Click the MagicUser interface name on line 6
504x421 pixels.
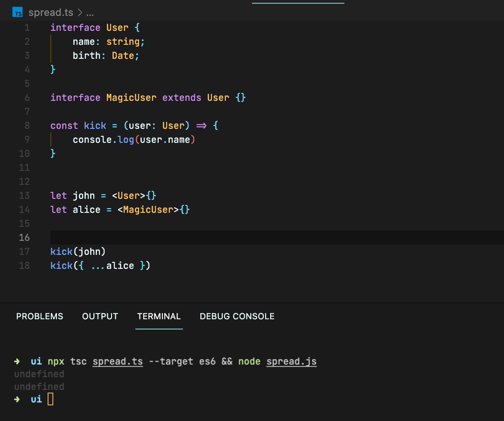tap(131, 98)
